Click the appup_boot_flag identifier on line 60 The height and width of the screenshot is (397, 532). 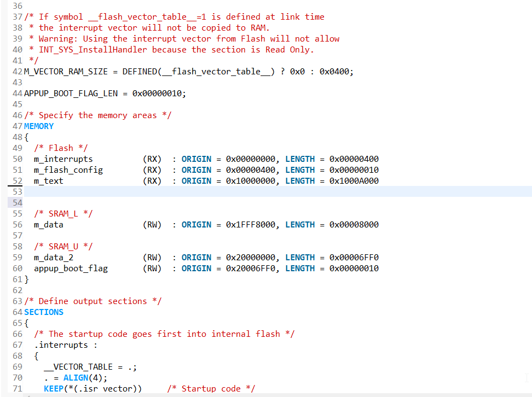tap(71, 268)
